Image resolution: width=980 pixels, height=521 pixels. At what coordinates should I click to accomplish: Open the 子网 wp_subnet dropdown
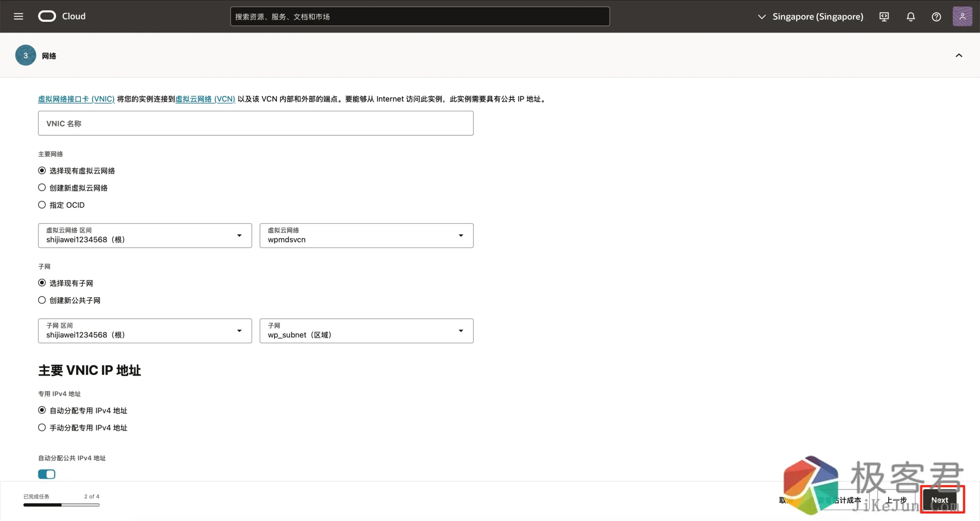[x=366, y=331]
